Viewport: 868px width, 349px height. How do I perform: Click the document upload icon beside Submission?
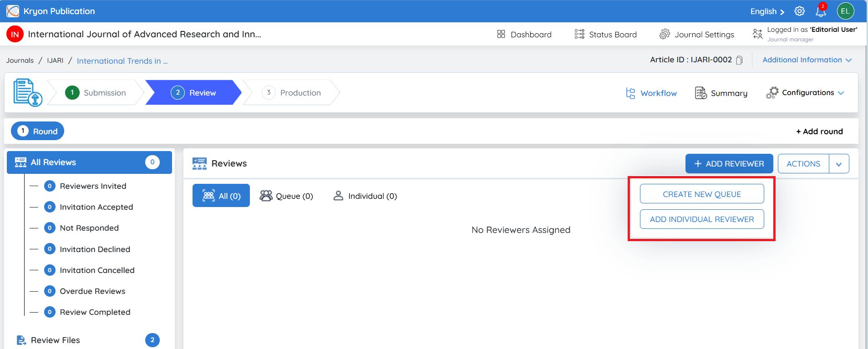tap(28, 92)
